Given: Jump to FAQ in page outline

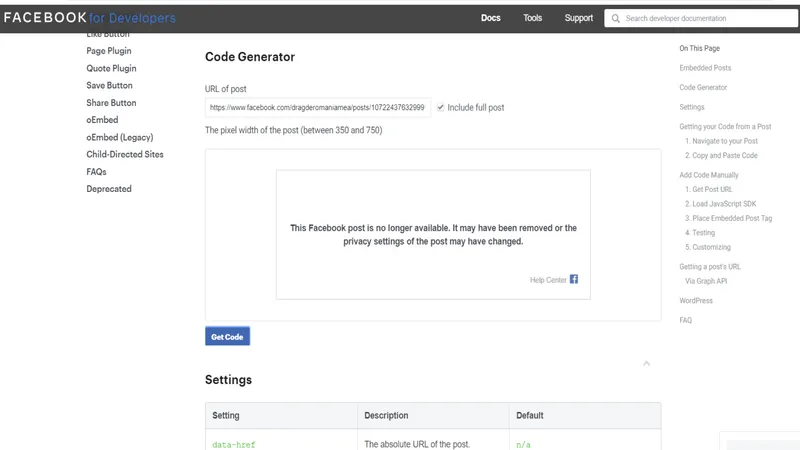Looking at the screenshot, I should point(686,320).
